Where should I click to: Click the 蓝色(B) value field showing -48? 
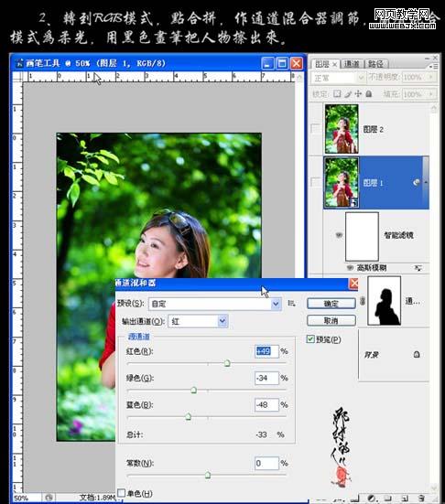pos(266,404)
